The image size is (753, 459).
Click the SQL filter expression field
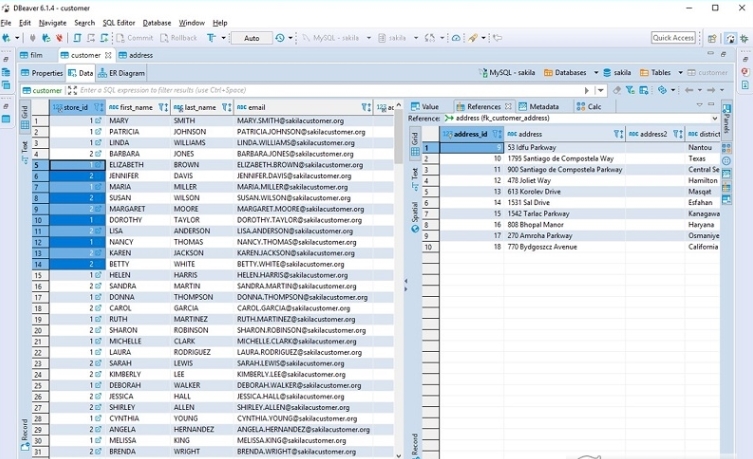(329, 90)
